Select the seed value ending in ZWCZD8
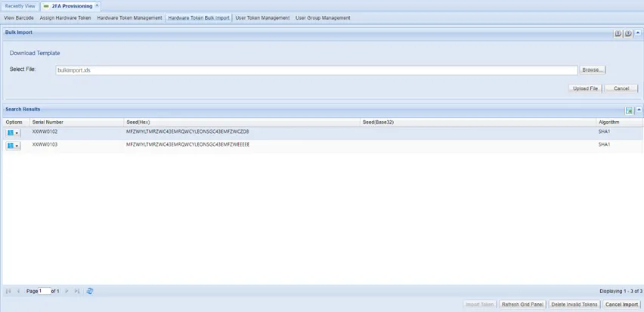This screenshot has width=644, height=312. (x=187, y=131)
